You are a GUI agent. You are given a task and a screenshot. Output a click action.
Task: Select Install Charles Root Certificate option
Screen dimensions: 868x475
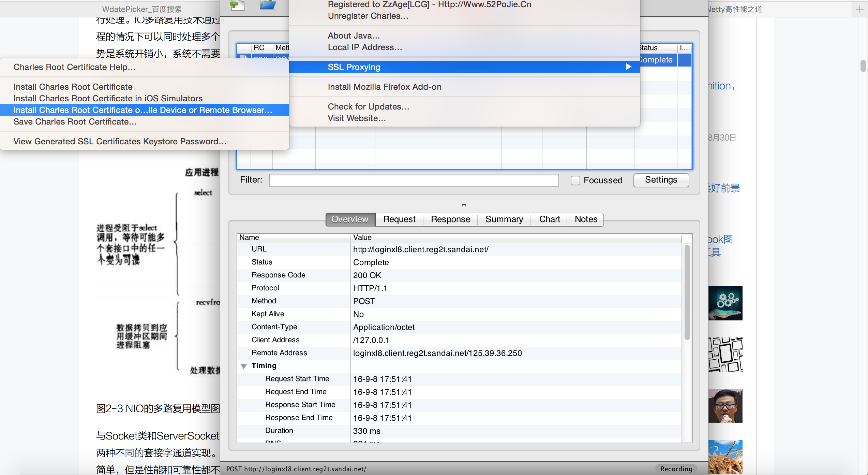73,86
